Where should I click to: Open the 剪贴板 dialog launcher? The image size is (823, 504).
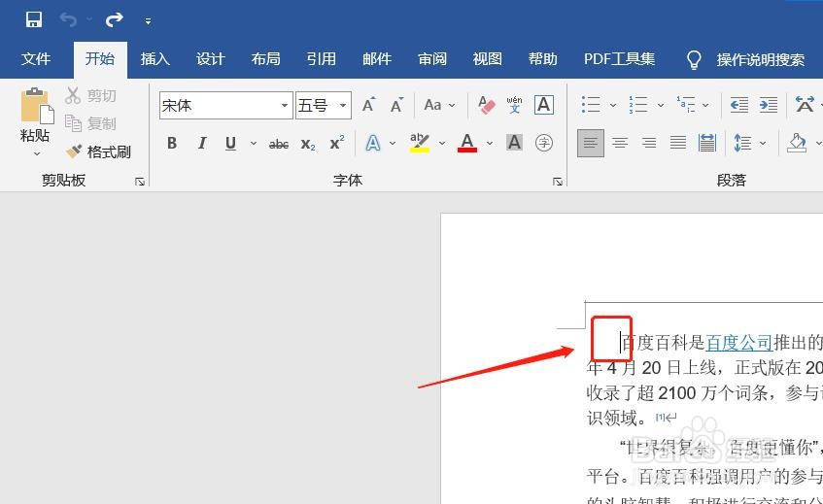[x=140, y=182]
